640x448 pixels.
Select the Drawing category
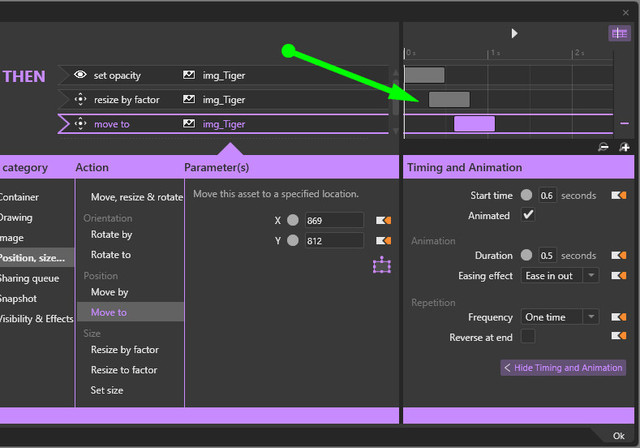tap(16, 217)
